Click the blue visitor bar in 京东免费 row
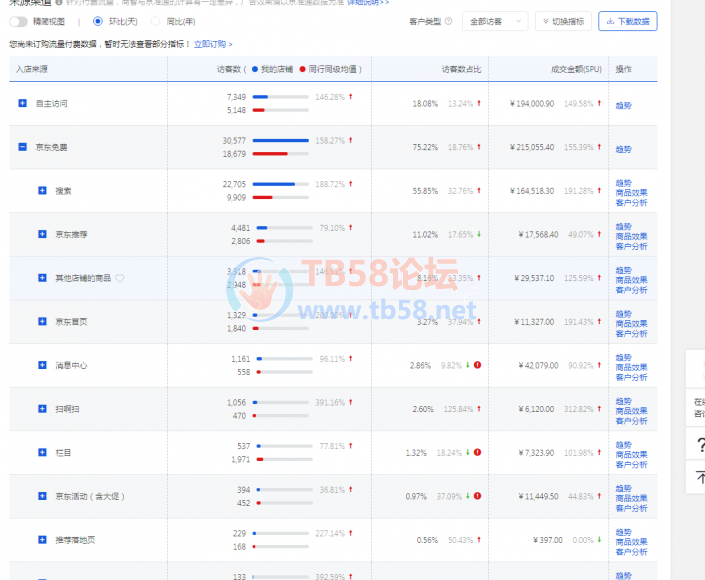This screenshot has width=705, height=580. (281, 141)
